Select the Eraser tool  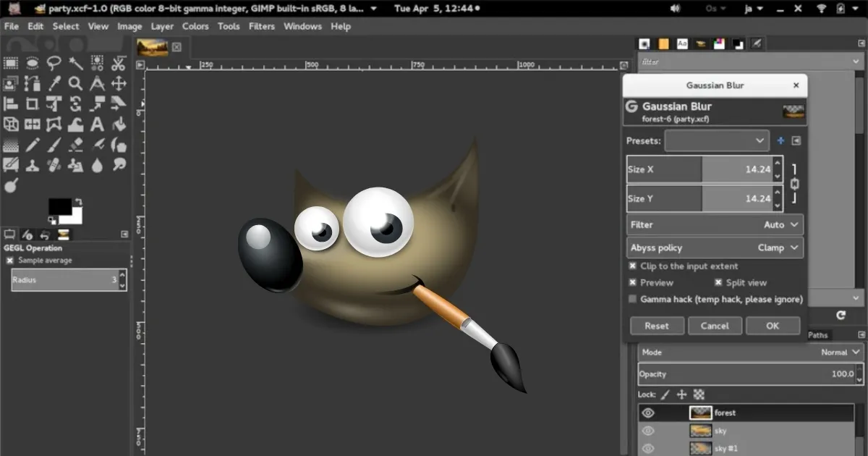click(x=76, y=145)
